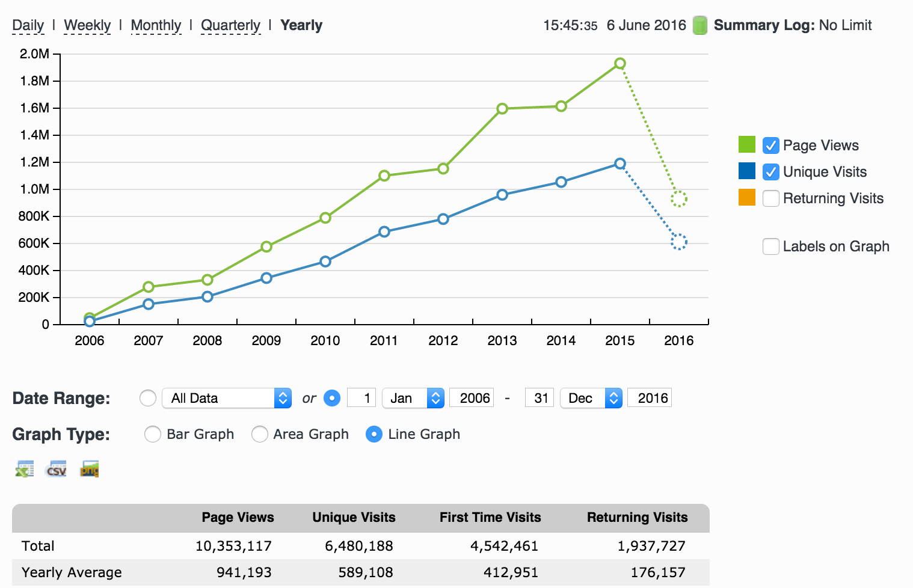Turn on Labels on Graph

[771, 247]
